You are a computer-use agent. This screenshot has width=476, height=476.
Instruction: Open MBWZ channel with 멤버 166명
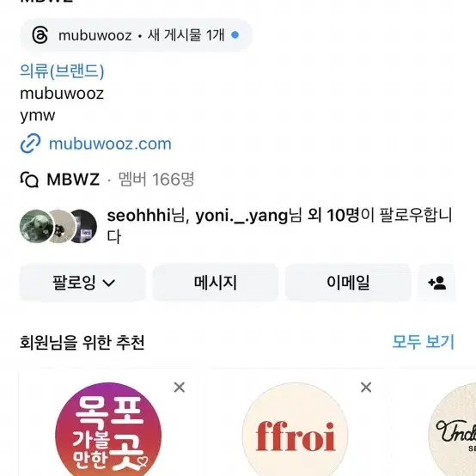click(107, 180)
